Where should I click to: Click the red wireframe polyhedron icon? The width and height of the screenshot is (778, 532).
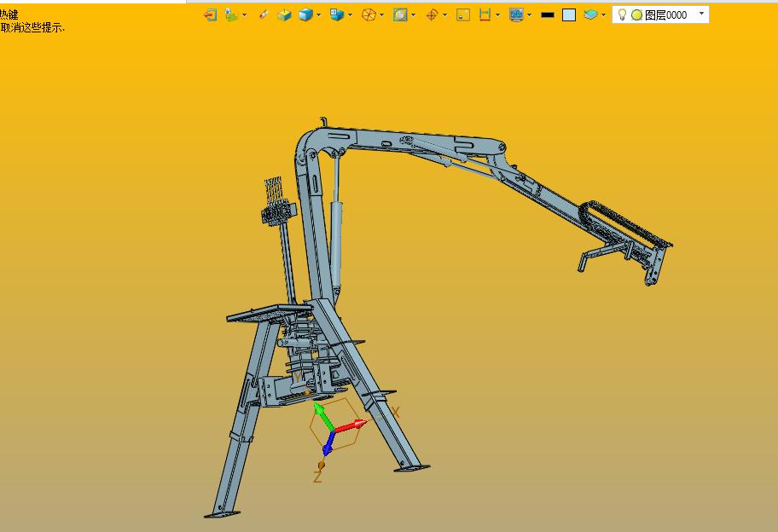point(369,15)
